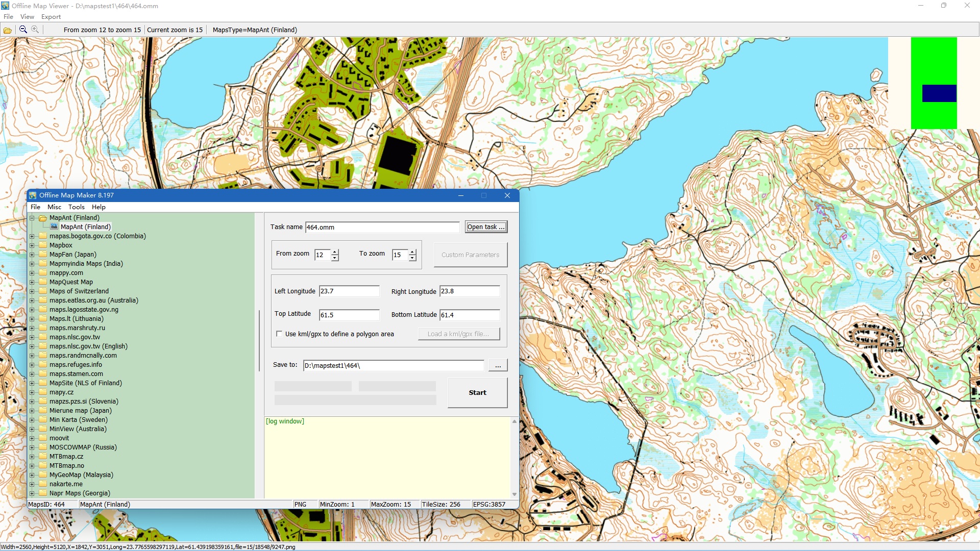Click the zoom in magnifier icon
Viewport: 980px width, 551px height.
(35, 30)
